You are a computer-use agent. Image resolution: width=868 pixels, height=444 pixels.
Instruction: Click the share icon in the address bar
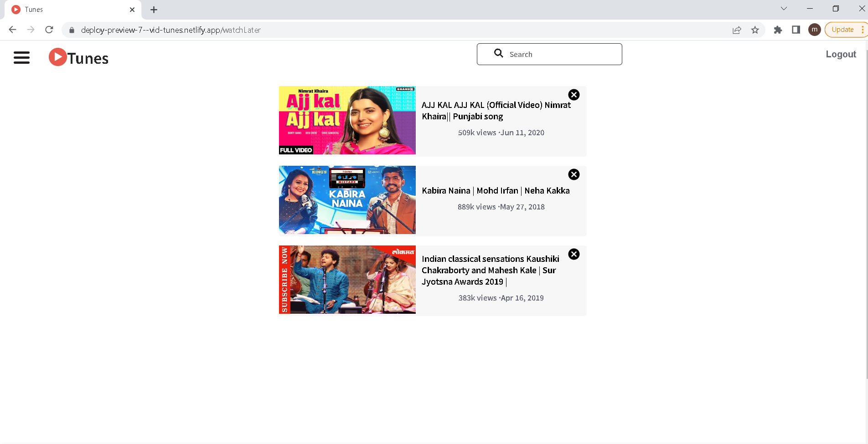[737, 30]
